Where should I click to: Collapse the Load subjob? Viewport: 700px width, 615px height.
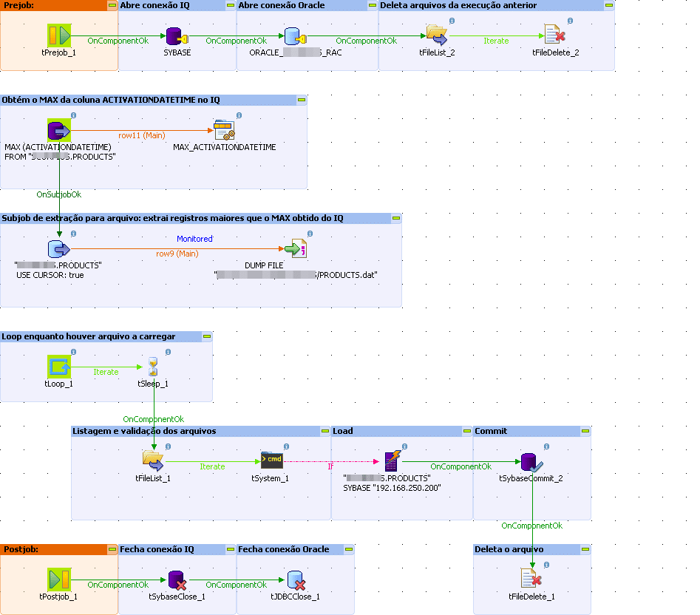click(466, 431)
